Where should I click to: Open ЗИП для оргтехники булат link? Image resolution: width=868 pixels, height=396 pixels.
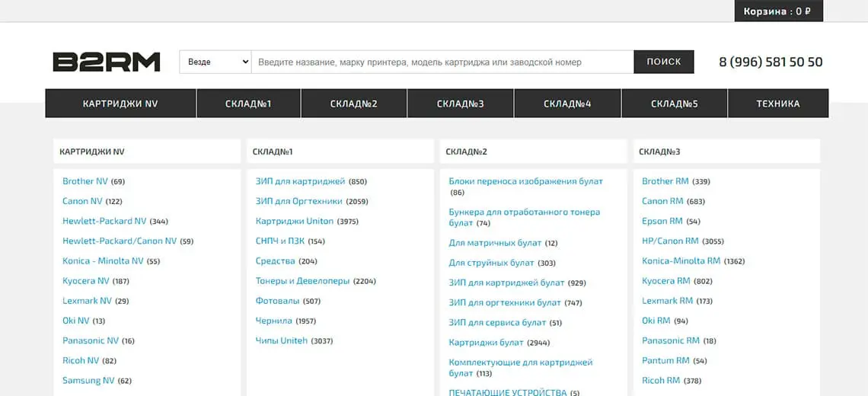tap(505, 302)
